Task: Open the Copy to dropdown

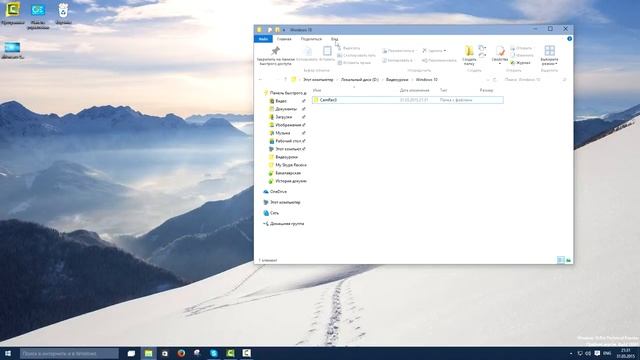Action: tap(398, 60)
